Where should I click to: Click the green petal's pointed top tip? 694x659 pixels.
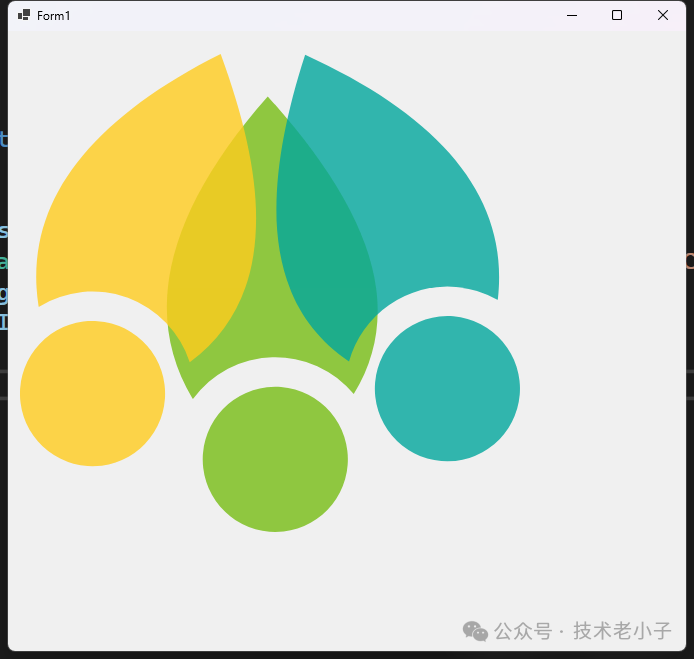(x=267, y=103)
